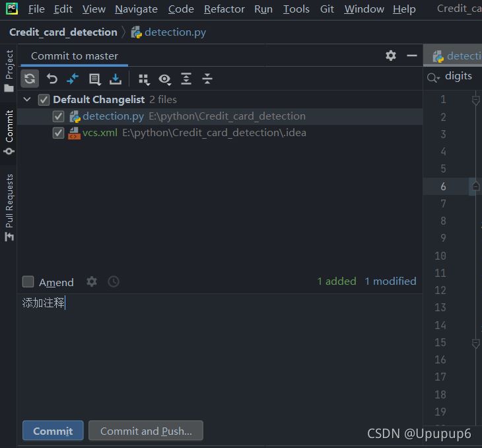Open the Pull Requests side panel
The width and height of the screenshot is (482, 448).
[x=9, y=206]
